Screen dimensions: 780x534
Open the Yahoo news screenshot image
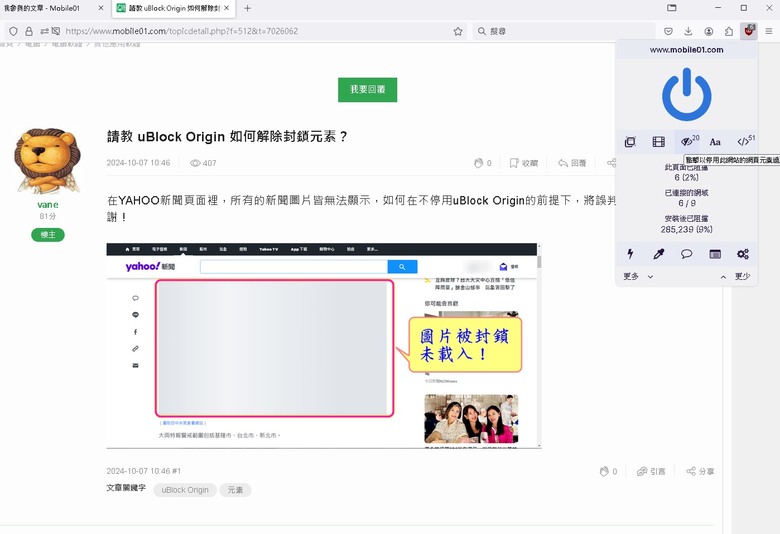coord(324,345)
